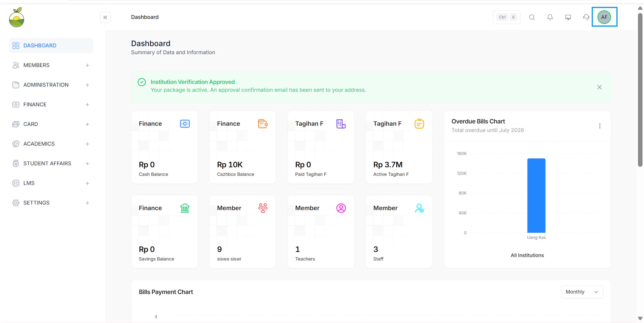This screenshot has width=644, height=323.
Task: Expand SETTINGS with its plus sign
Action: tap(87, 203)
